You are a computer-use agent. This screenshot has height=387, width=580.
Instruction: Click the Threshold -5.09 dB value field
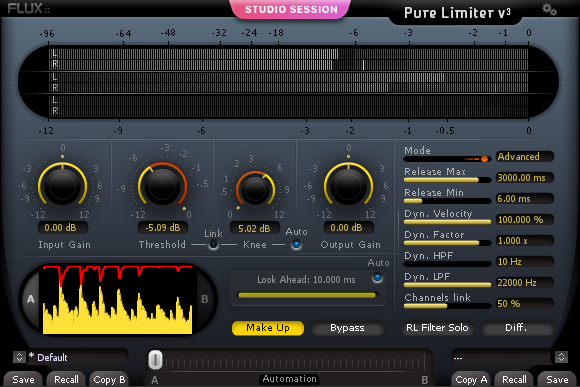(163, 227)
